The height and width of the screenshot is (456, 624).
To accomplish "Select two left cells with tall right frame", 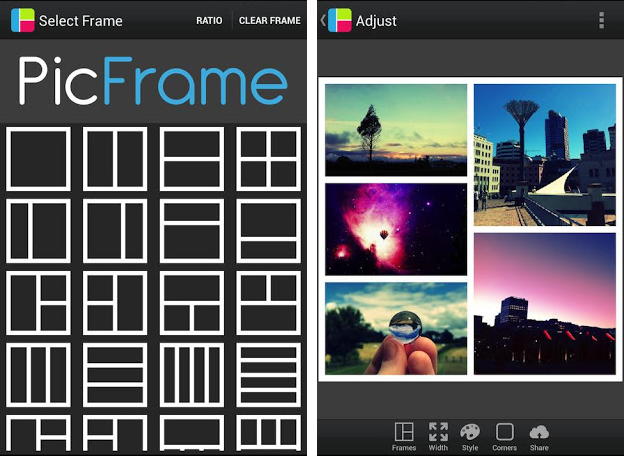I will (115, 303).
